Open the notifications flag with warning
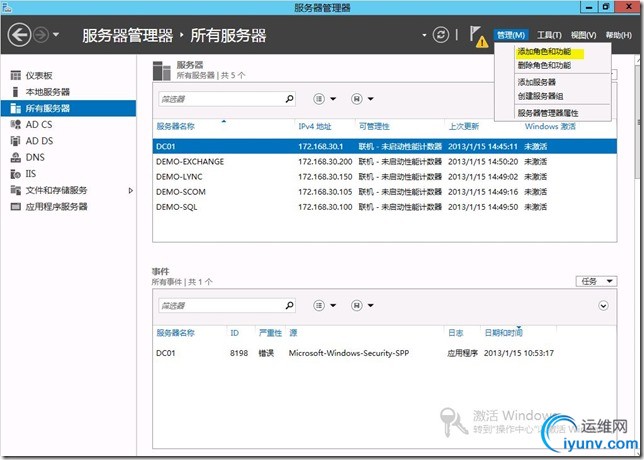 (478, 37)
